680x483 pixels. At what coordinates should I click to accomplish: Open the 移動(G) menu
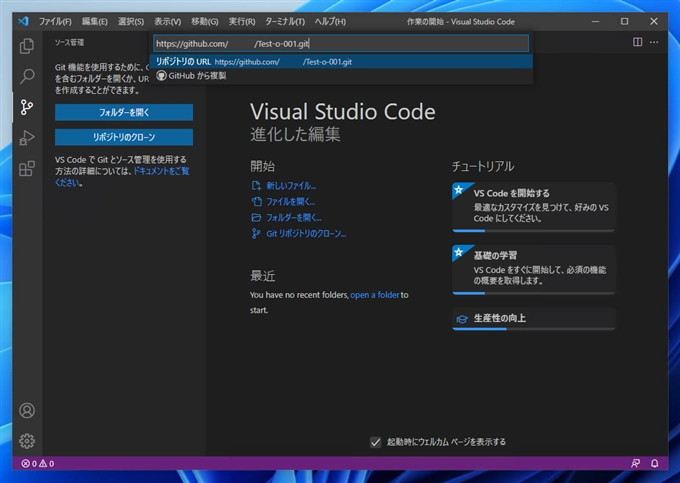(x=205, y=21)
